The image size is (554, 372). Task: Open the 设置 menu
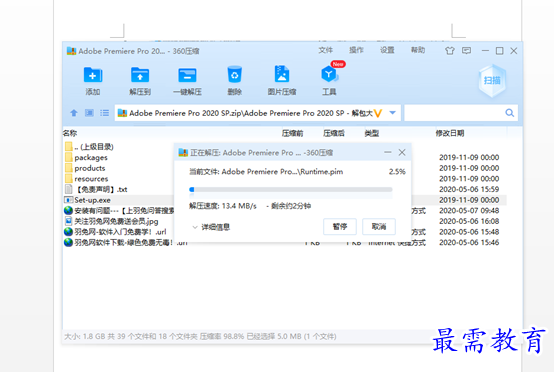(387, 50)
